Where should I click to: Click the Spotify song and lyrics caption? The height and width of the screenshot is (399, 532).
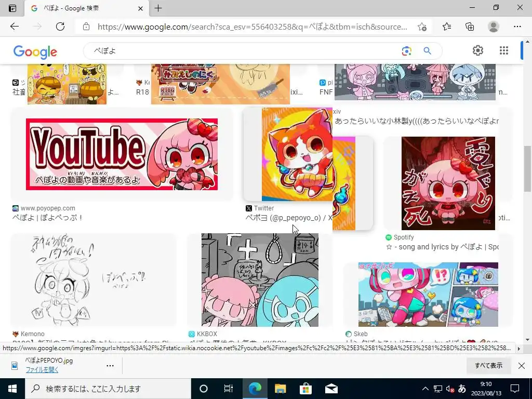click(442, 247)
